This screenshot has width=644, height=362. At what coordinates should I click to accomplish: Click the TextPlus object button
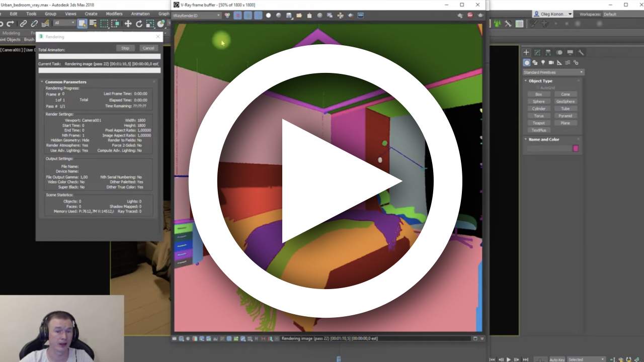[x=539, y=130]
